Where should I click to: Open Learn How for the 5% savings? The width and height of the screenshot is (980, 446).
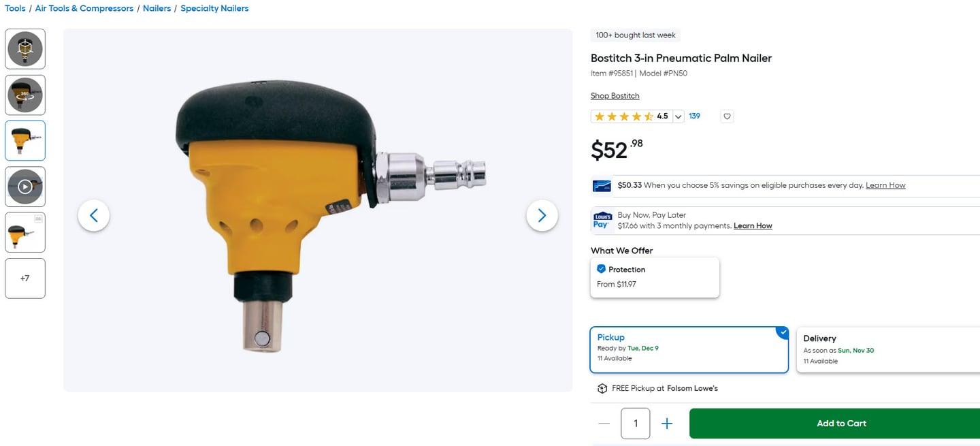coord(885,185)
